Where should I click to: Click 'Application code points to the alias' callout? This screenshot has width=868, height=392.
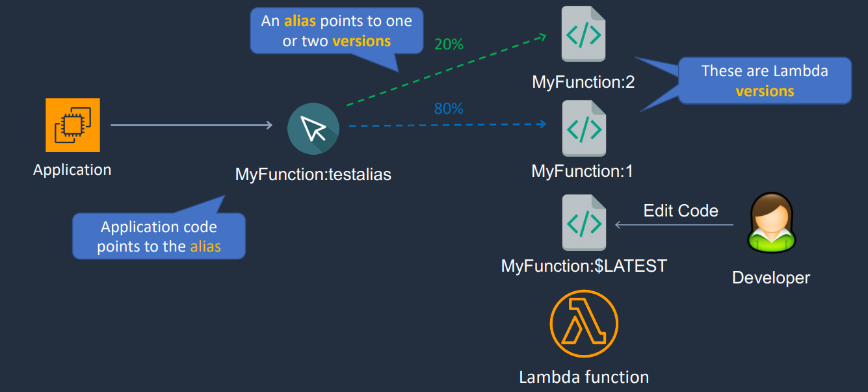coord(159,236)
